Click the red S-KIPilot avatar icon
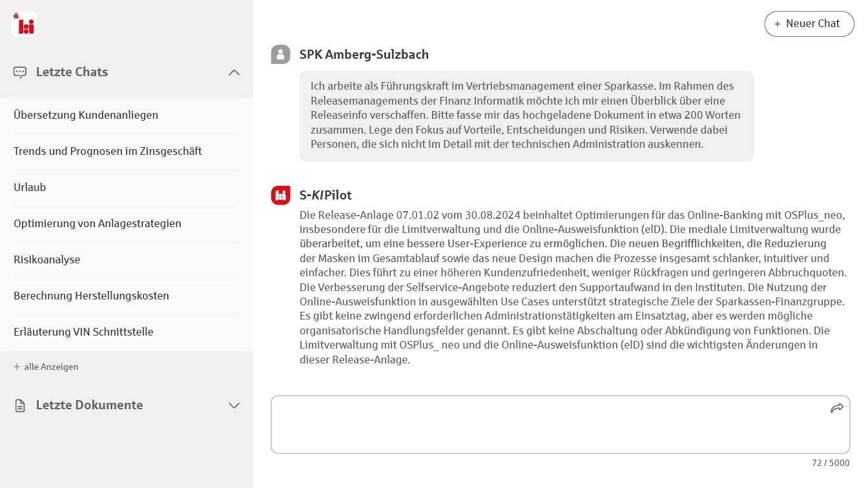The image size is (868, 488). click(x=280, y=195)
